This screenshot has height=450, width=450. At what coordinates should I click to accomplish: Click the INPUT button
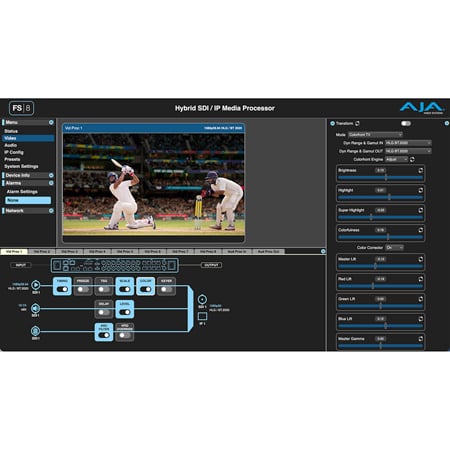(x=21, y=265)
